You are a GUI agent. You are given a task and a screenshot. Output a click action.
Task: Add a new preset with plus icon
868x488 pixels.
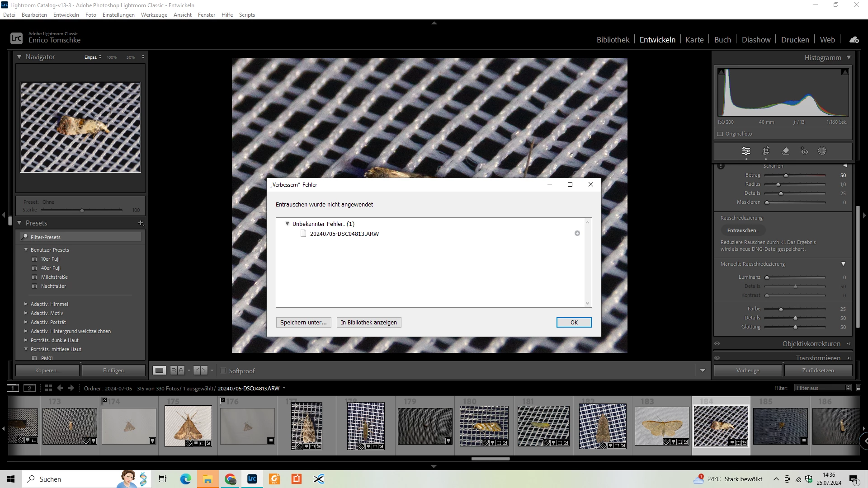pyautogui.click(x=141, y=223)
